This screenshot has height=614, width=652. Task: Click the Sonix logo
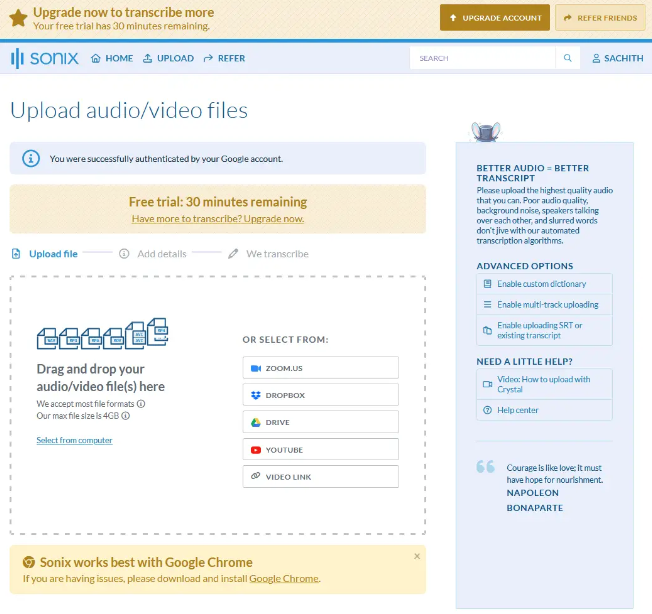point(44,58)
